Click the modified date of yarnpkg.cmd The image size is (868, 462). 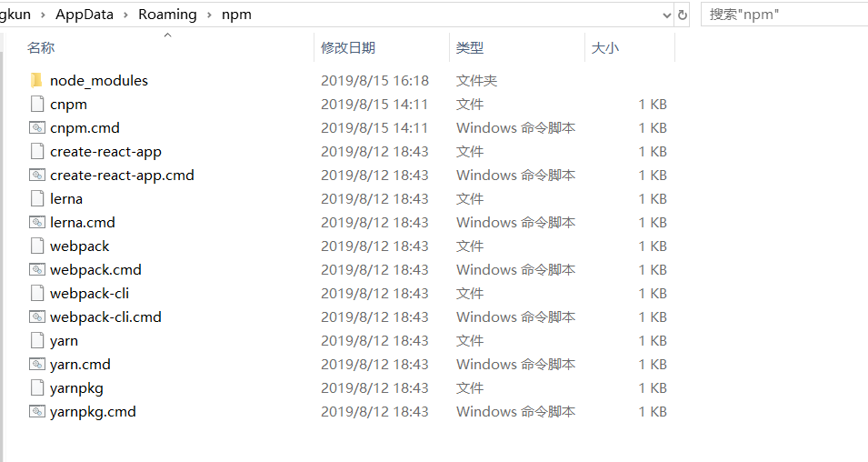(374, 412)
